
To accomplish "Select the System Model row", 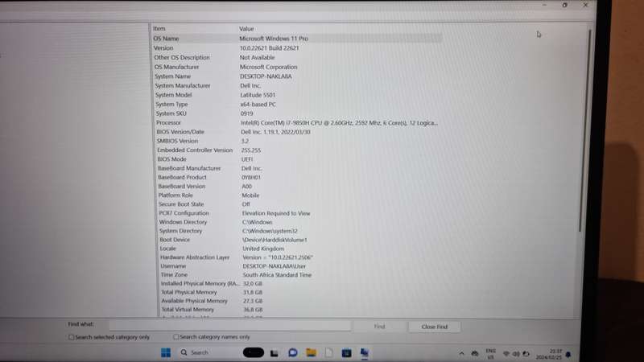I will tap(299, 95).
